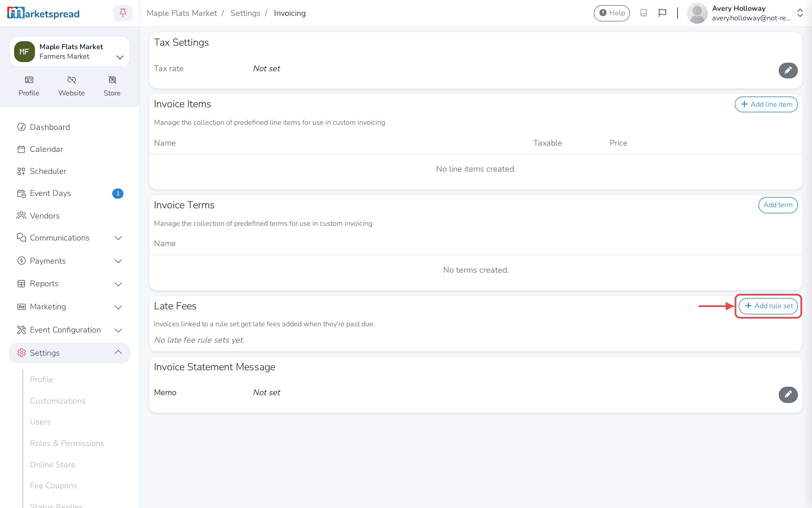Open Fee Coupons submenu item

[x=53, y=485]
